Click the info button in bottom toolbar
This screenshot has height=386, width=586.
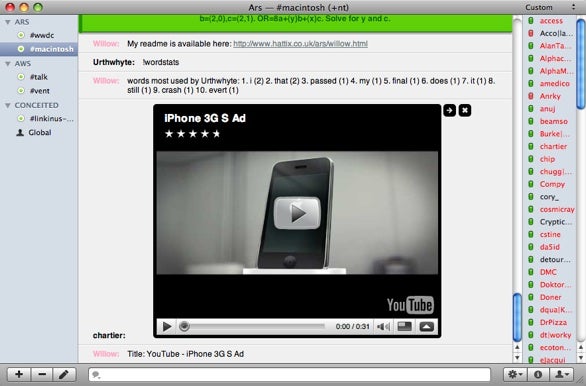pyautogui.click(x=538, y=374)
